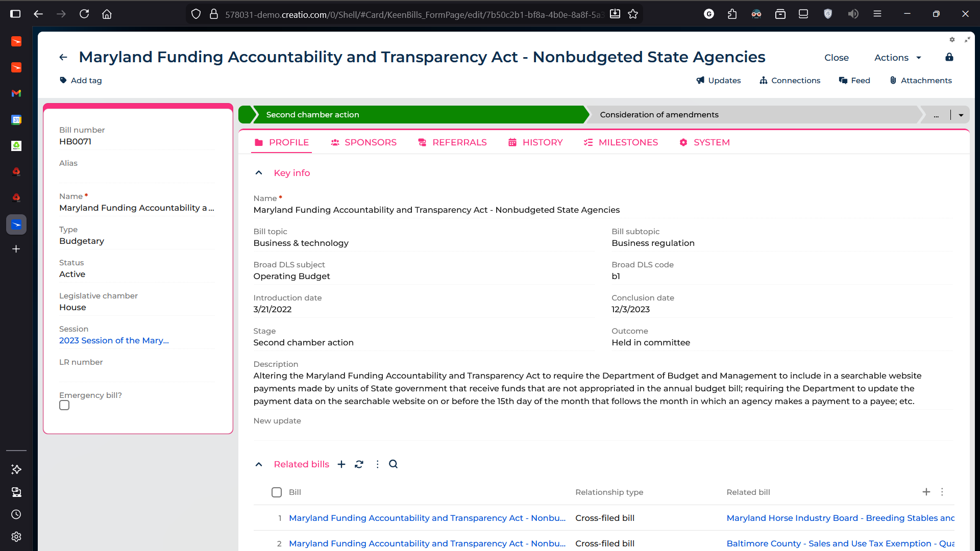Search within Related bills
Image resolution: width=980 pixels, height=551 pixels.
[394, 464]
